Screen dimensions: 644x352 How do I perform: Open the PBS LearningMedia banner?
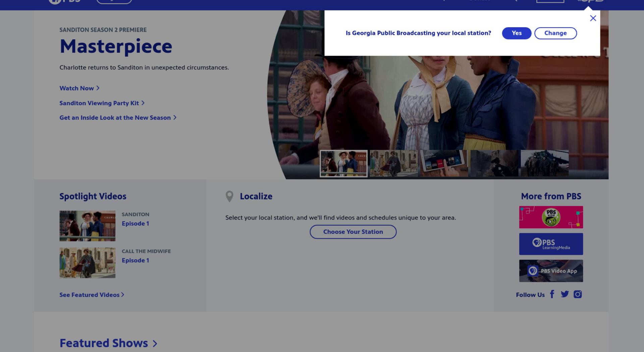click(x=551, y=244)
